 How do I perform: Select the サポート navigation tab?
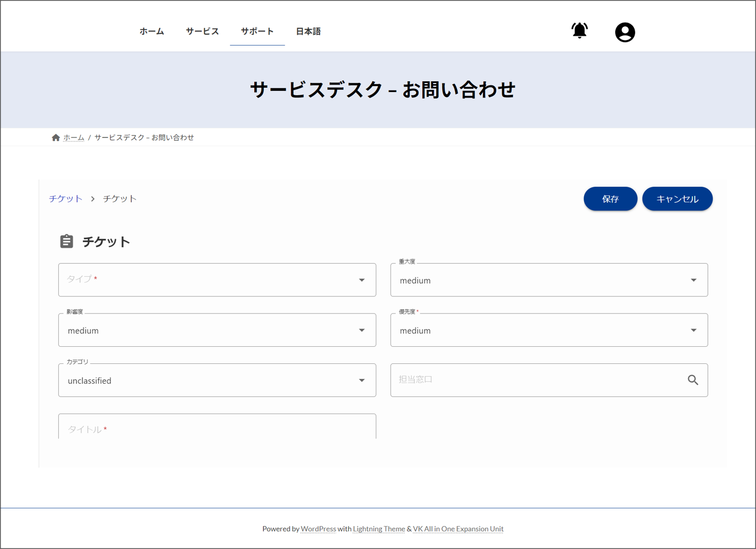pos(257,32)
